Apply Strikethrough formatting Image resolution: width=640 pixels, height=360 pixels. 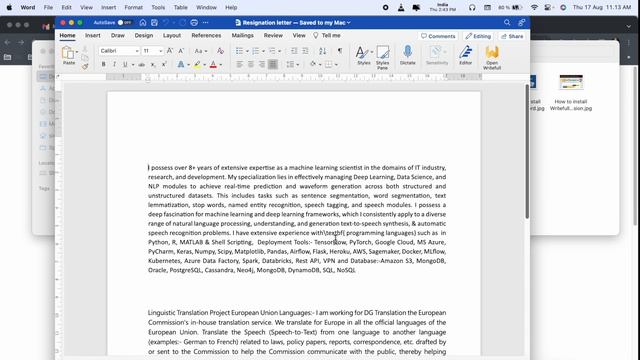tap(141, 64)
